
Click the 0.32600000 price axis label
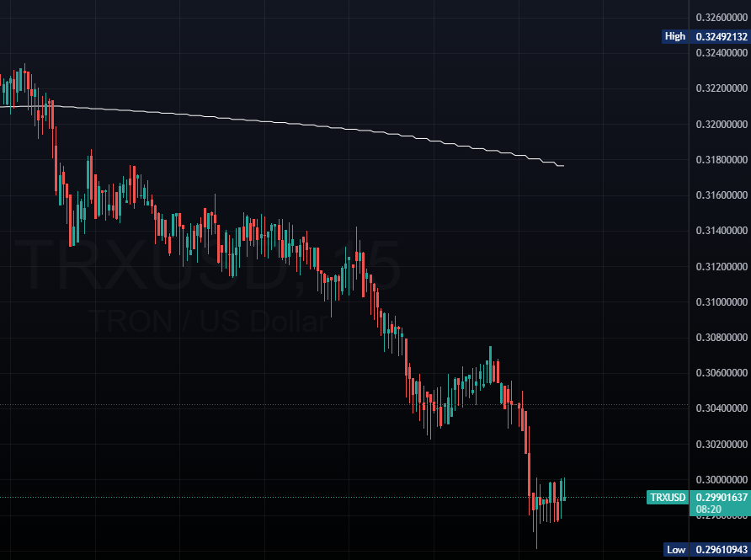pos(722,18)
